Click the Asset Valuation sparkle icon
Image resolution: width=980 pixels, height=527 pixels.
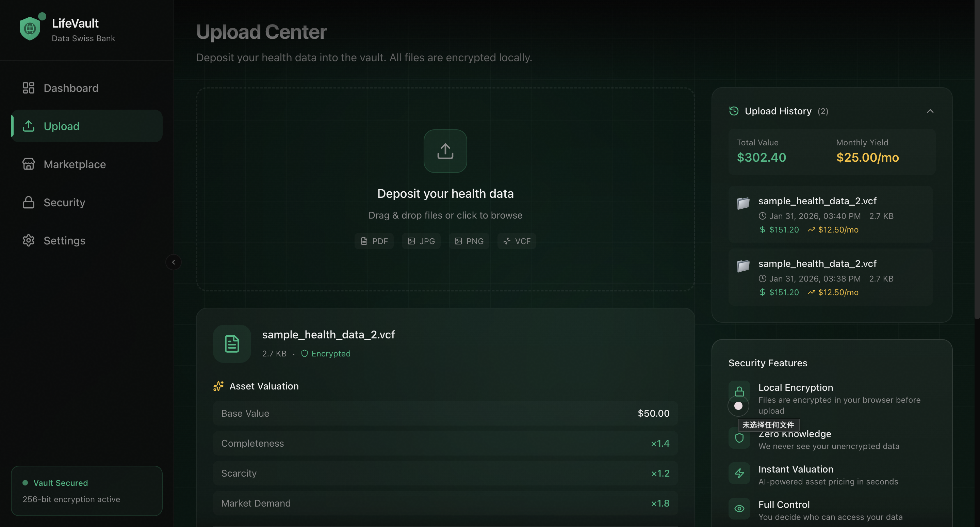[x=218, y=386]
